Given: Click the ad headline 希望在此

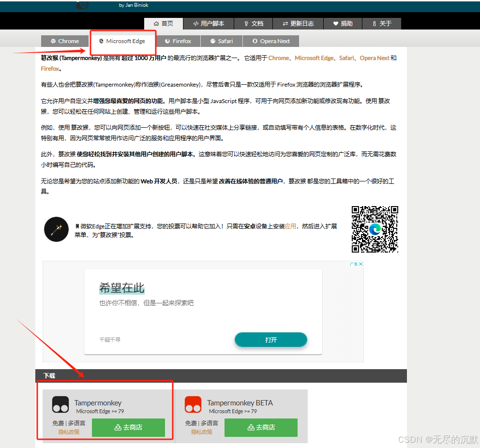Looking at the screenshot, I should 121,288.
